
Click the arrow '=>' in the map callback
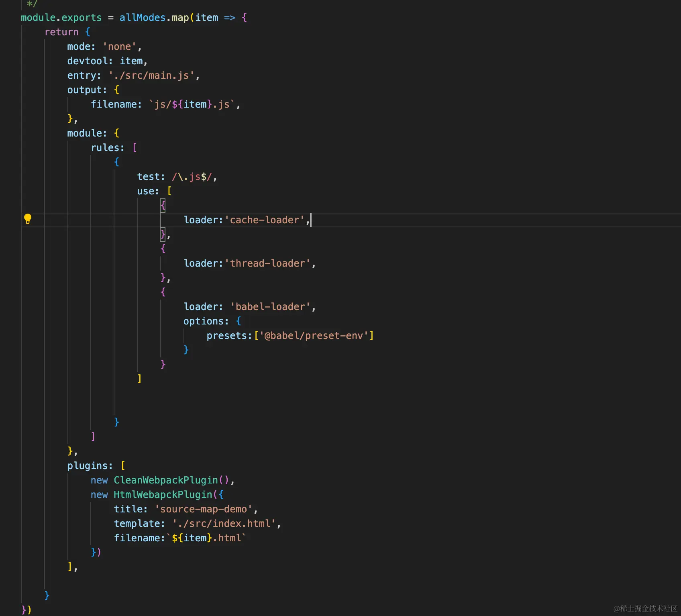230,18
